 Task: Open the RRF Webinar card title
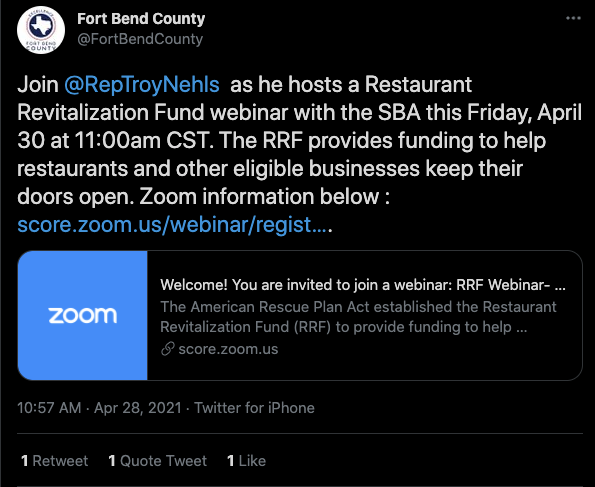[x=363, y=285]
